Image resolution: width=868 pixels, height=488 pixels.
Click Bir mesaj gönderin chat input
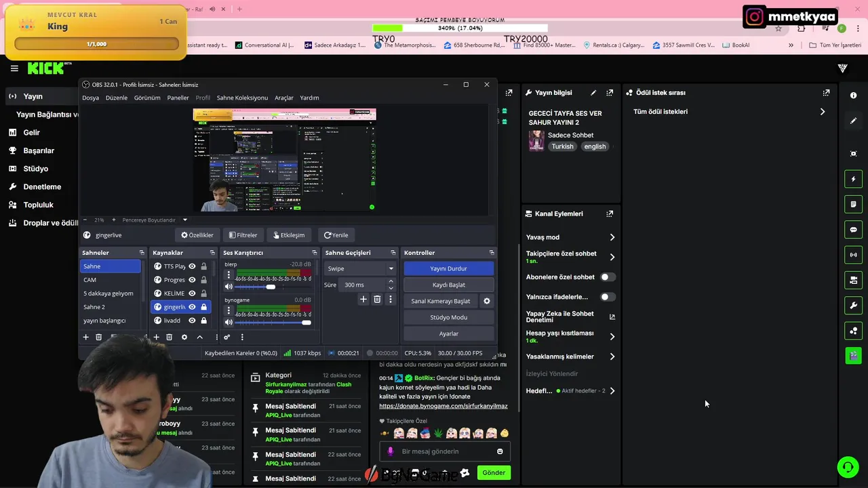tap(444, 451)
